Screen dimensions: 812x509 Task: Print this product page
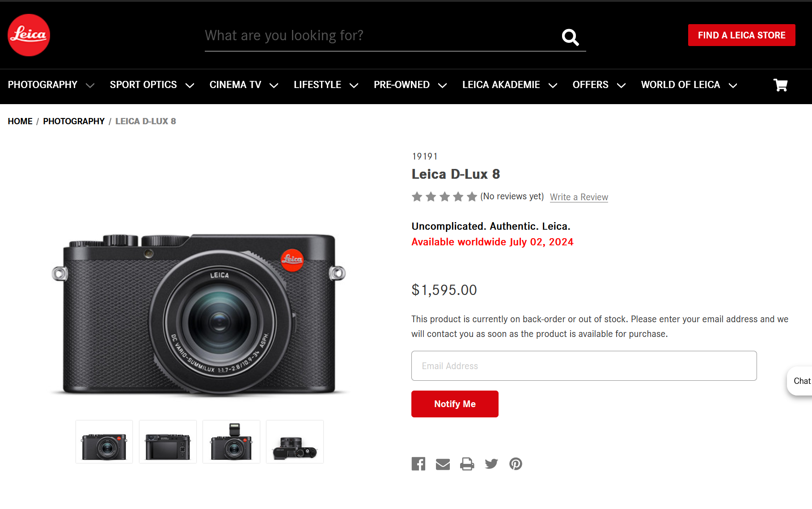pos(467,464)
